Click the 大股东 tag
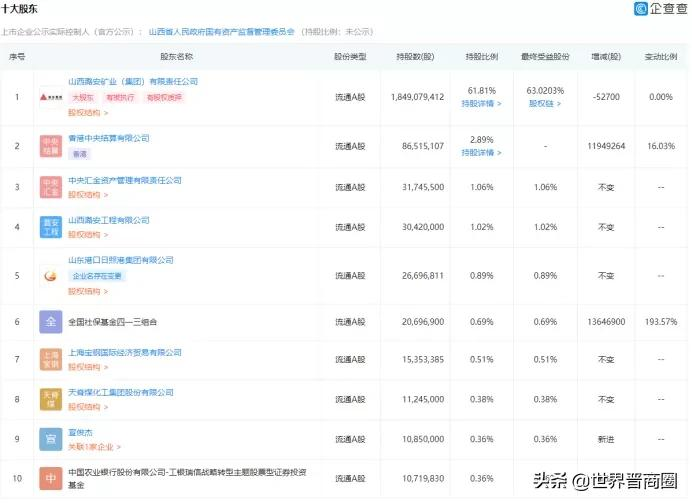Viewport: 692px width, 504px height. point(83,97)
